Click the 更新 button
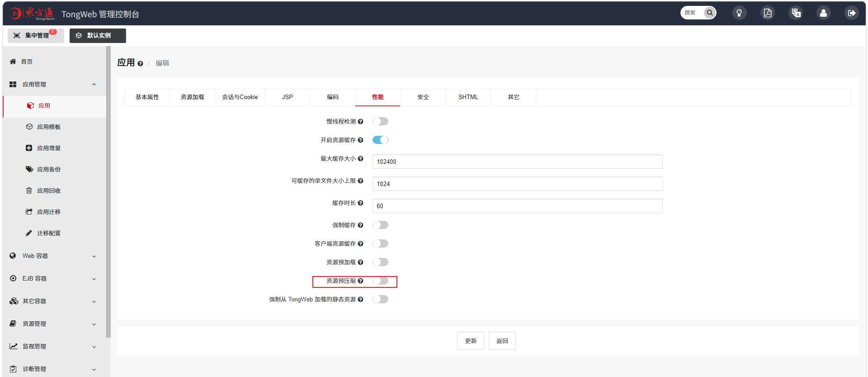Screen dimensions: 868x377 tap(471, 341)
